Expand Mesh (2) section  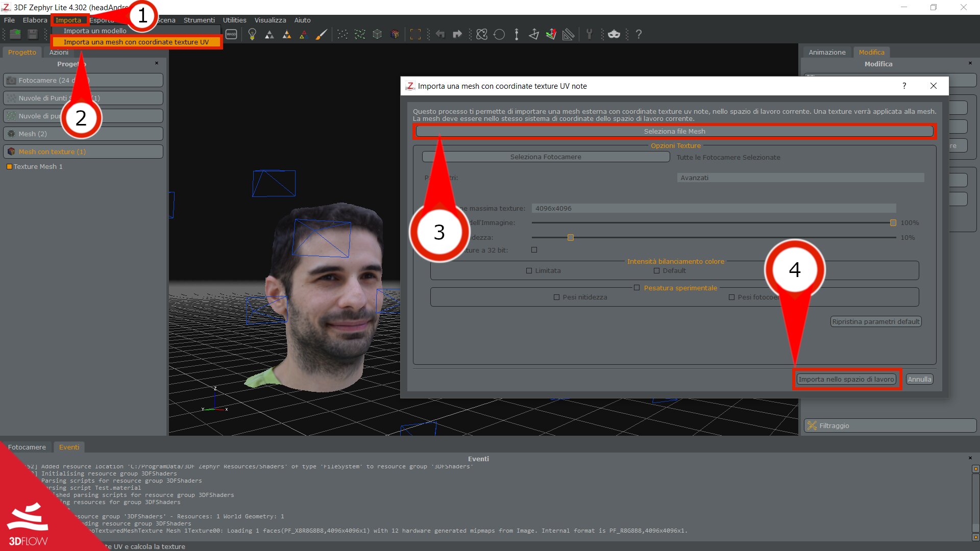click(x=83, y=134)
